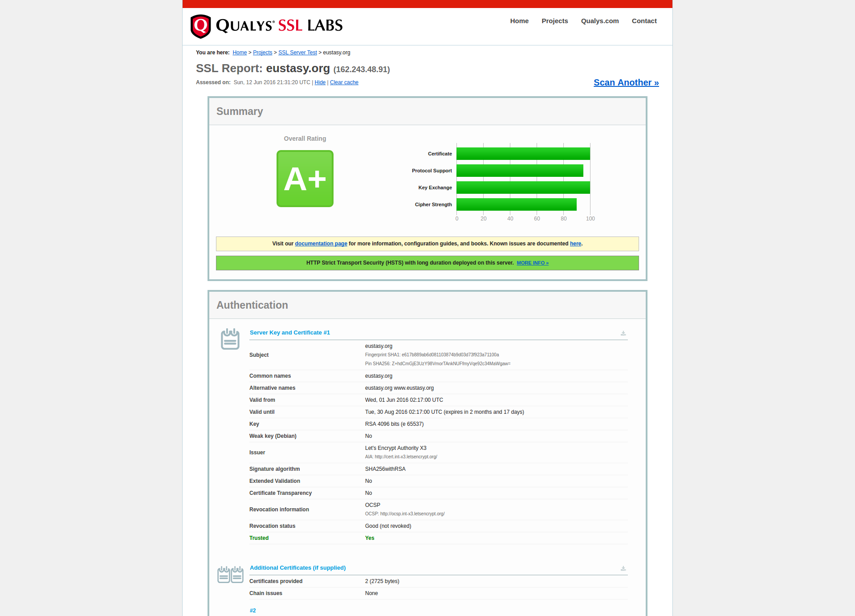This screenshot has width=855, height=616.
Task: Click the single certificate clipboard icon
Action: (x=230, y=339)
